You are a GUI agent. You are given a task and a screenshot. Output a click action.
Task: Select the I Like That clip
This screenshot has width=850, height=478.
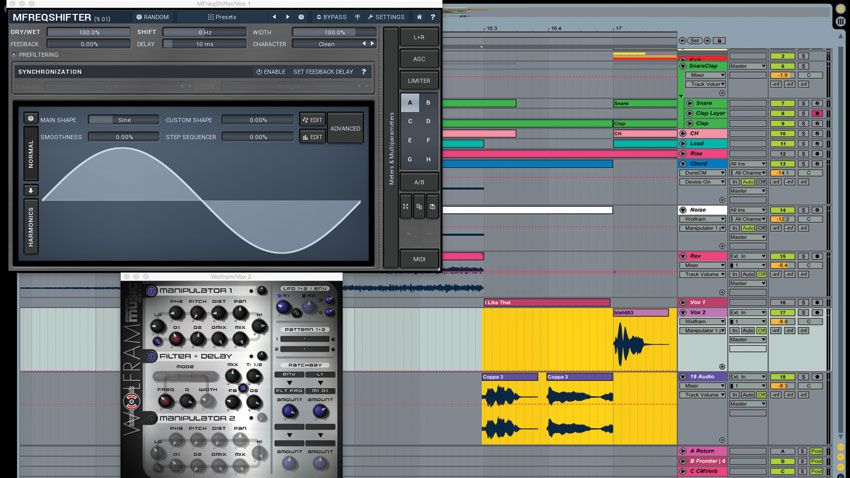547,302
